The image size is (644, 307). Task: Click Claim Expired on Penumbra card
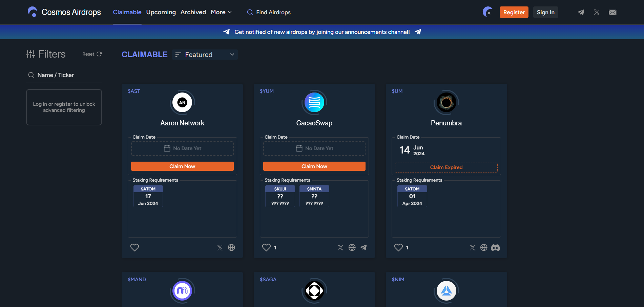[x=446, y=167]
